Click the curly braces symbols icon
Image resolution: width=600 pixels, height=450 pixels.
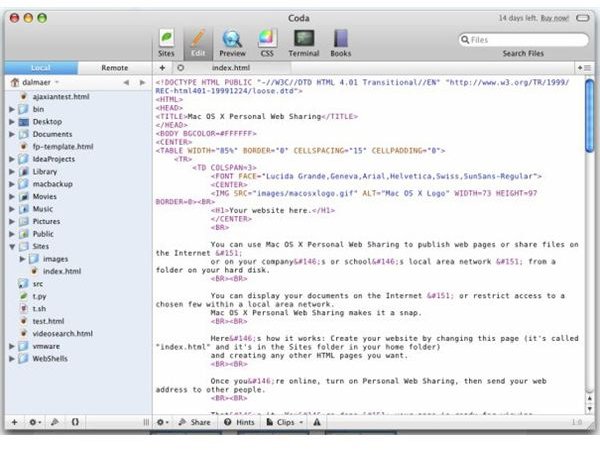click(x=75, y=422)
